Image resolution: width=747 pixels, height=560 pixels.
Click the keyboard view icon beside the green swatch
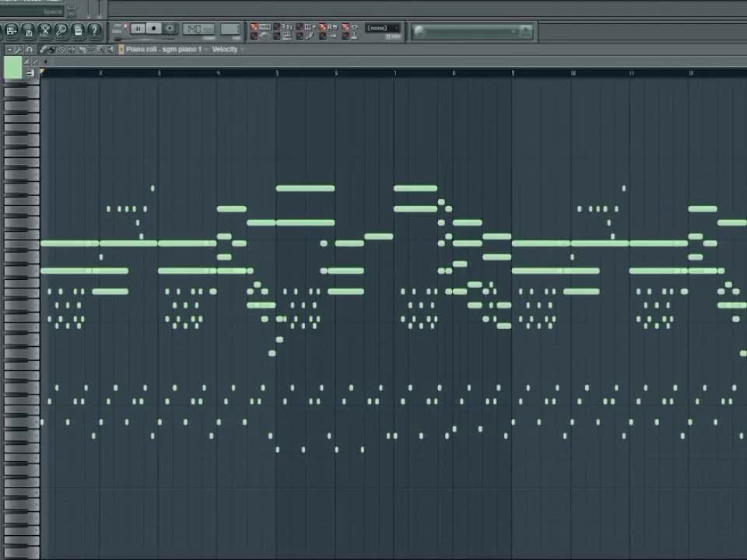[x=30, y=72]
